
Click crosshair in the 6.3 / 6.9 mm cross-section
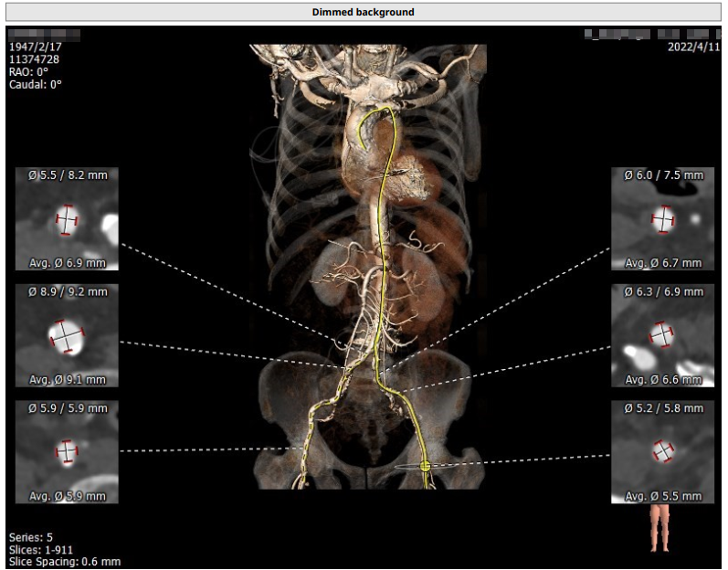pyautogui.click(x=662, y=335)
